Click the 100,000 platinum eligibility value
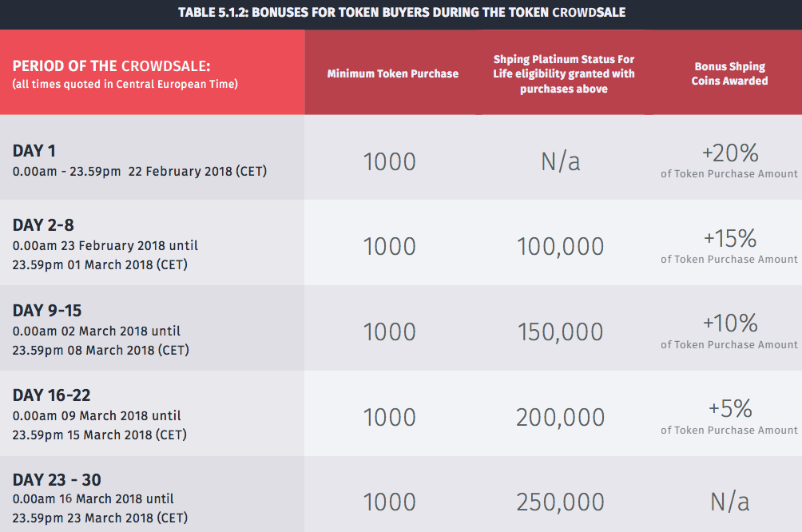This screenshot has width=802, height=532. [560, 246]
